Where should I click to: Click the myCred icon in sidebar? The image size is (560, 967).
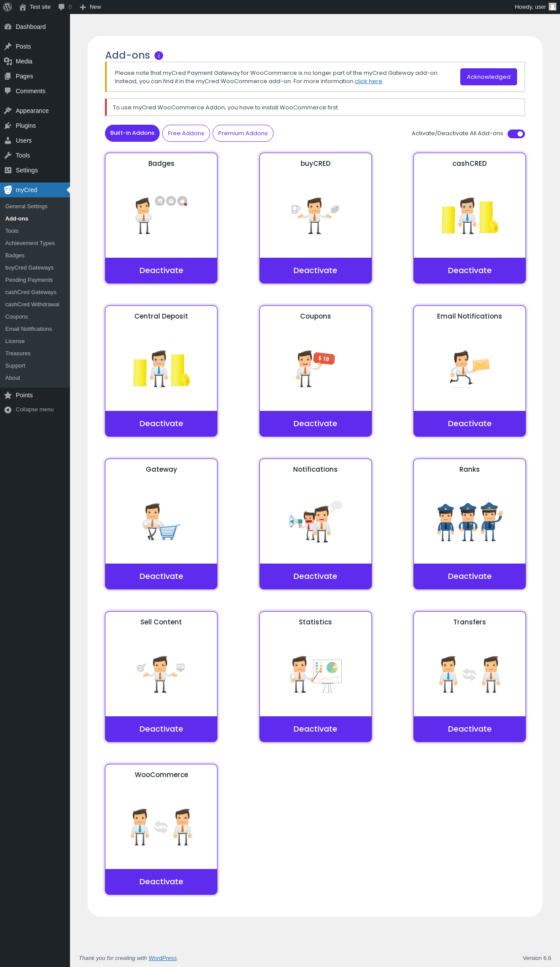(x=8, y=190)
